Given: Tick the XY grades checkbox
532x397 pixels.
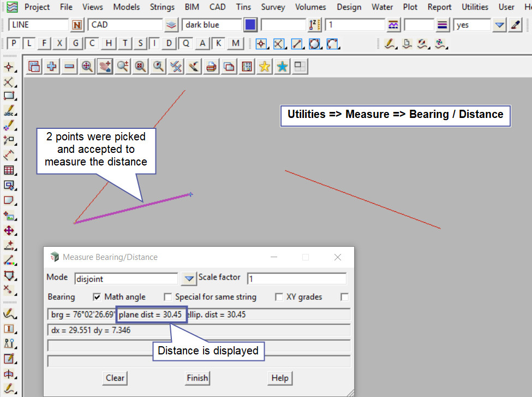Looking at the screenshot, I should [x=279, y=297].
